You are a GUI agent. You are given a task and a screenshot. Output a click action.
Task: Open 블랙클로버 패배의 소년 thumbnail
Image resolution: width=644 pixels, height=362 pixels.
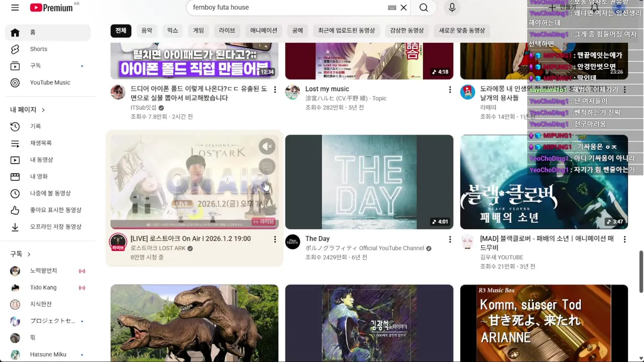[x=544, y=182]
